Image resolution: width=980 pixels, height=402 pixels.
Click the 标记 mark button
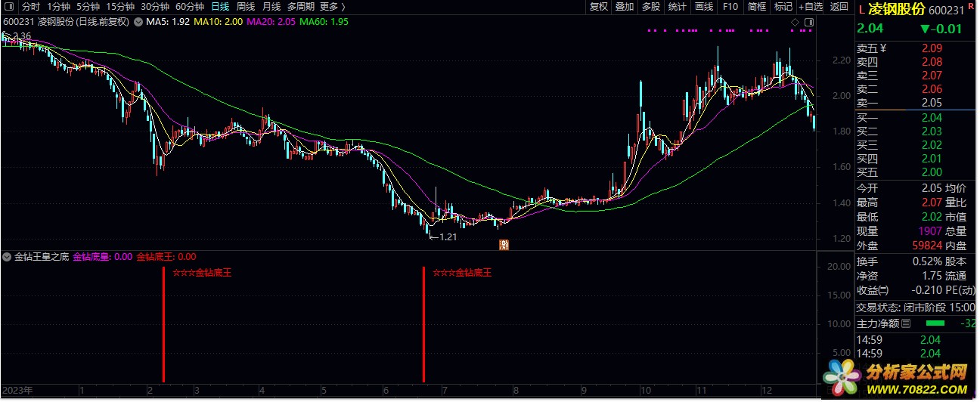click(783, 7)
